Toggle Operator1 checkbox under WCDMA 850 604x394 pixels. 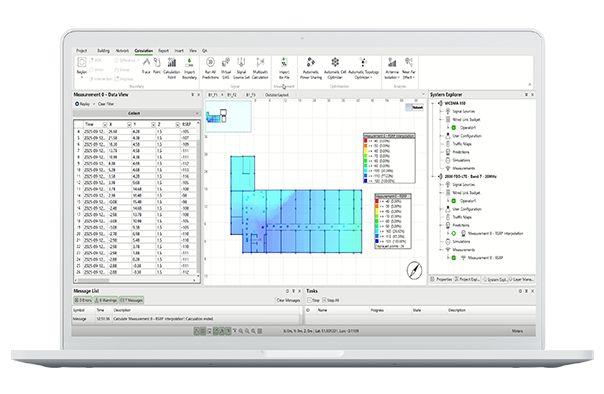[x=454, y=128]
